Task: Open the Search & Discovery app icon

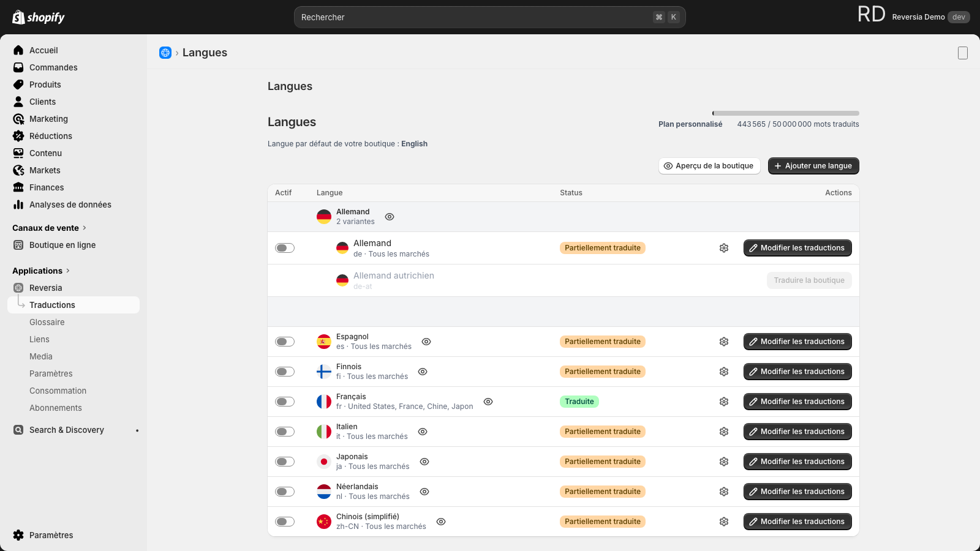Action: coord(18,430)
